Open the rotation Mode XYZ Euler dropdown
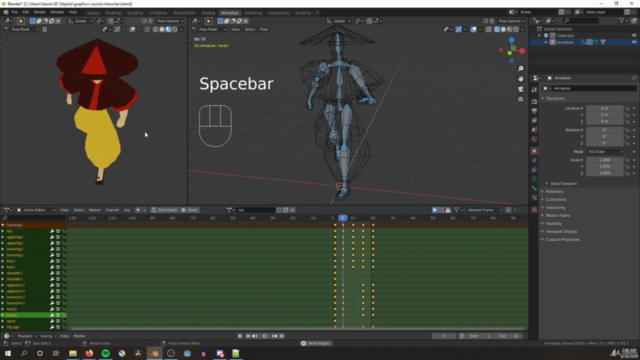The width and height of the screenshot is (640, 360). tap(605, 152)
